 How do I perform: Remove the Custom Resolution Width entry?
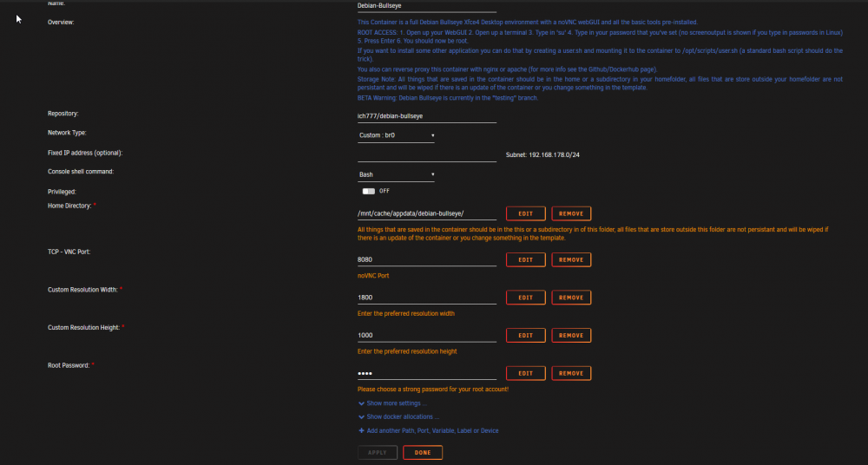click(571, 298)
